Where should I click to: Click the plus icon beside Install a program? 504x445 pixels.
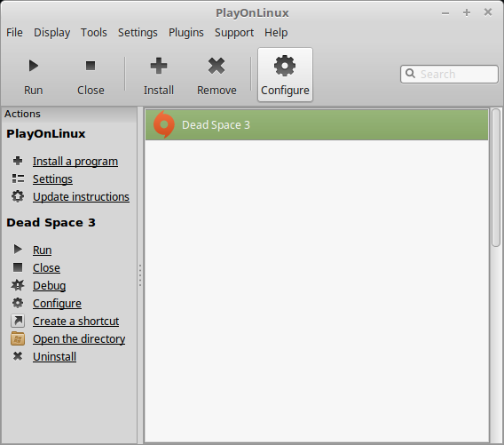[x=18, y=161]
